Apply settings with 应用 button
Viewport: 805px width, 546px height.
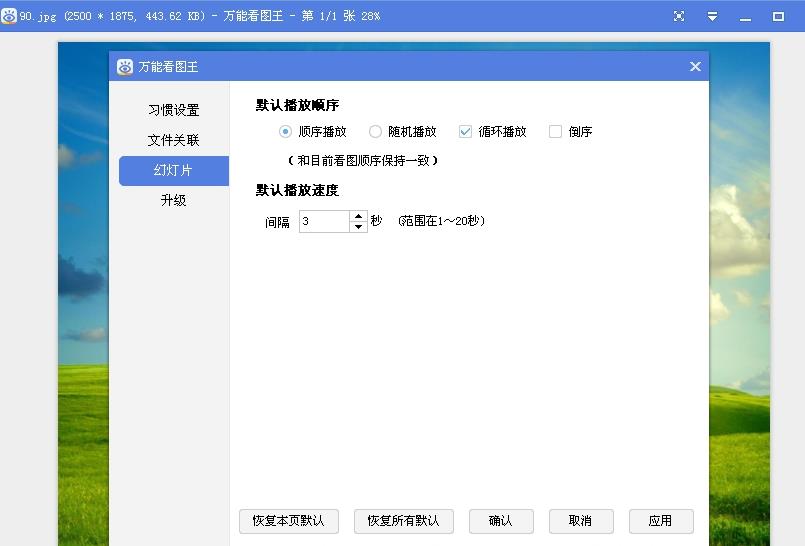[660, 521]
